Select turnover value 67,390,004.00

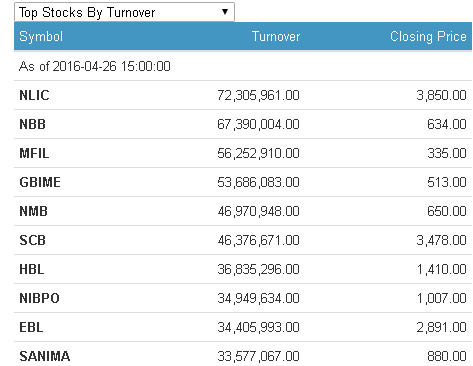point(258,124)
